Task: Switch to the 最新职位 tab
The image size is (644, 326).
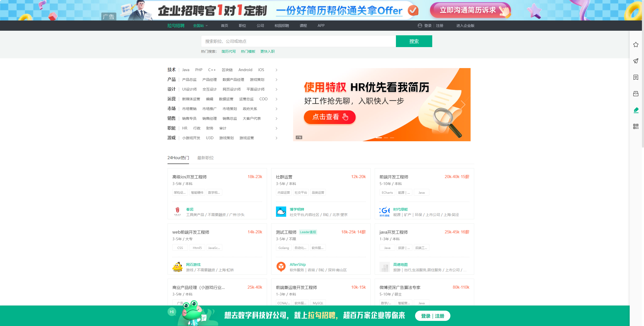Action: pyautogui.click(x=205, y=158)
